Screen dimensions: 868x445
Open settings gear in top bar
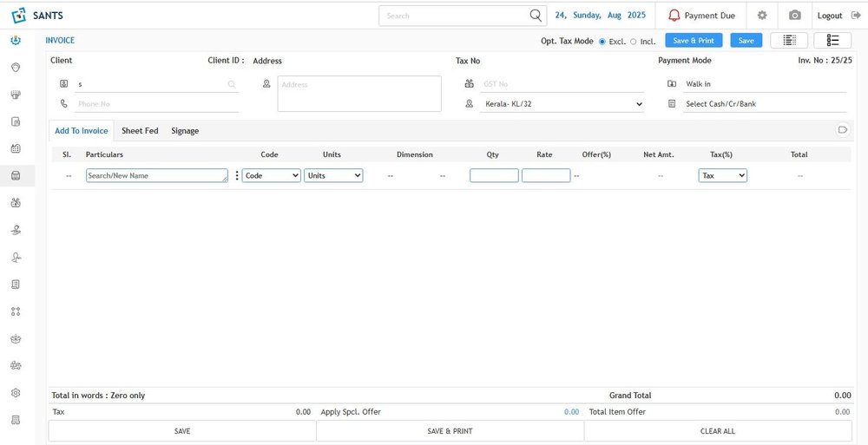[762, 16]
